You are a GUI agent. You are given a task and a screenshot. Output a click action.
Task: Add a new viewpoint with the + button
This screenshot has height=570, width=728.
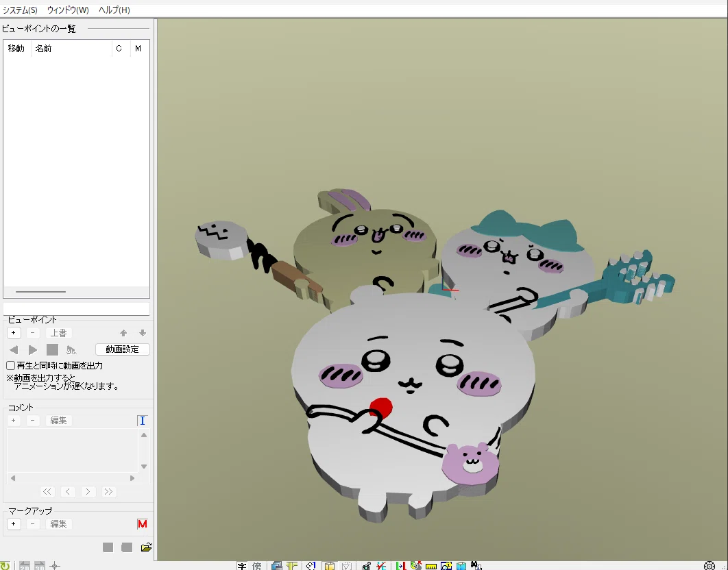pos(14,333)
